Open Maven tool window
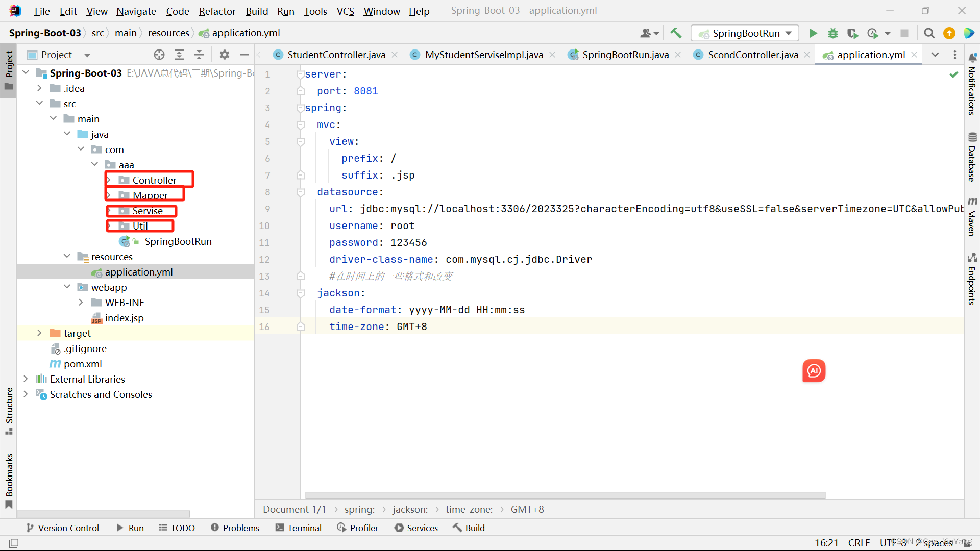This screenshot has width=980, height=551. click(x=972, y=216)
